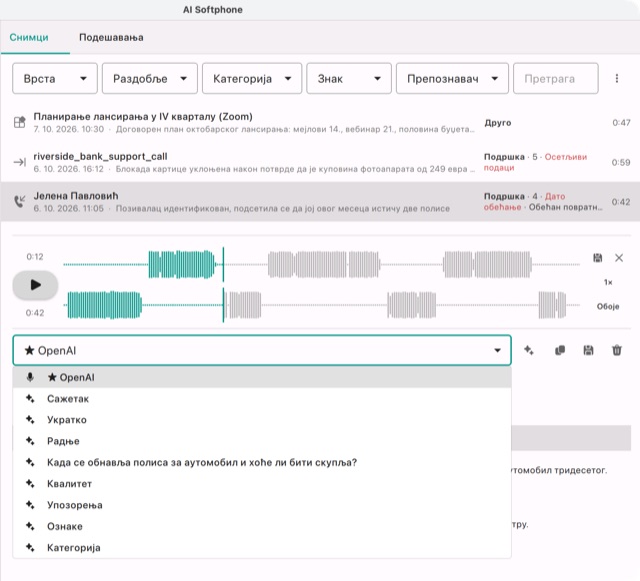Click the AI sparkle generate icon beside the selector
The image size is (640, 581).
pos(529,350)
